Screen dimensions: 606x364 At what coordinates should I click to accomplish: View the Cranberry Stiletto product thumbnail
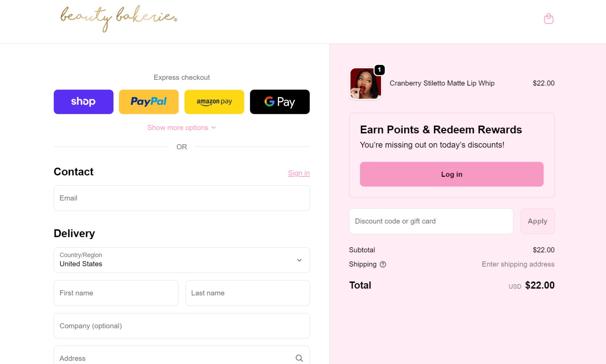[x=365, y=84]
